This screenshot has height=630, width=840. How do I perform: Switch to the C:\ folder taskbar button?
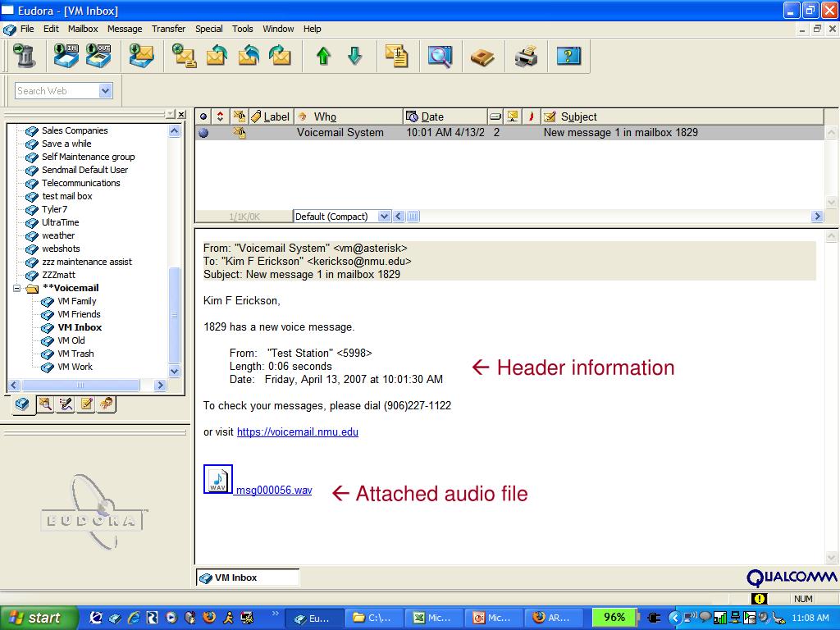tap(372, 618)
